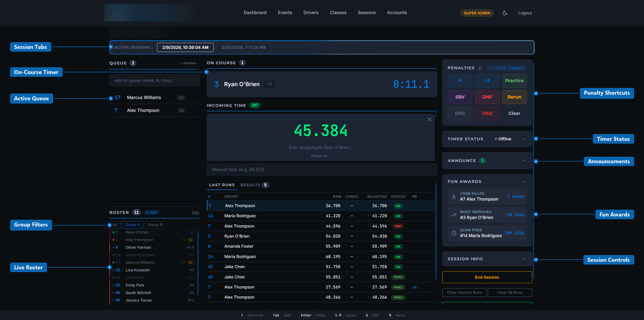Expand the Timer Status panel
Viewport: 644px width, 320px height.
487,139
